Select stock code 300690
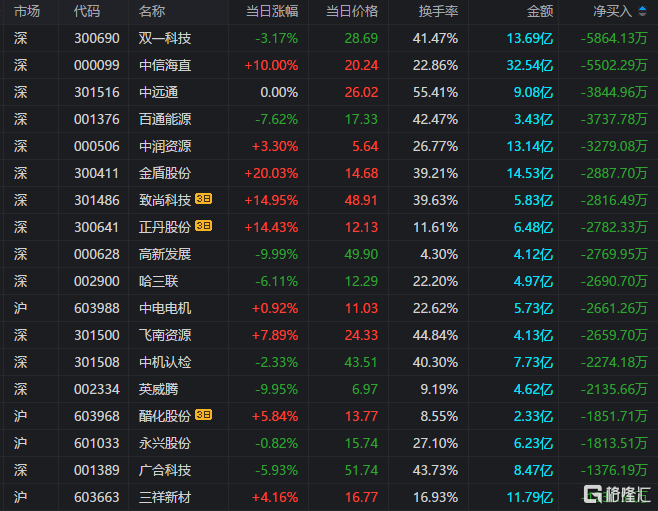The image size is (658, 511). point(97,39)
